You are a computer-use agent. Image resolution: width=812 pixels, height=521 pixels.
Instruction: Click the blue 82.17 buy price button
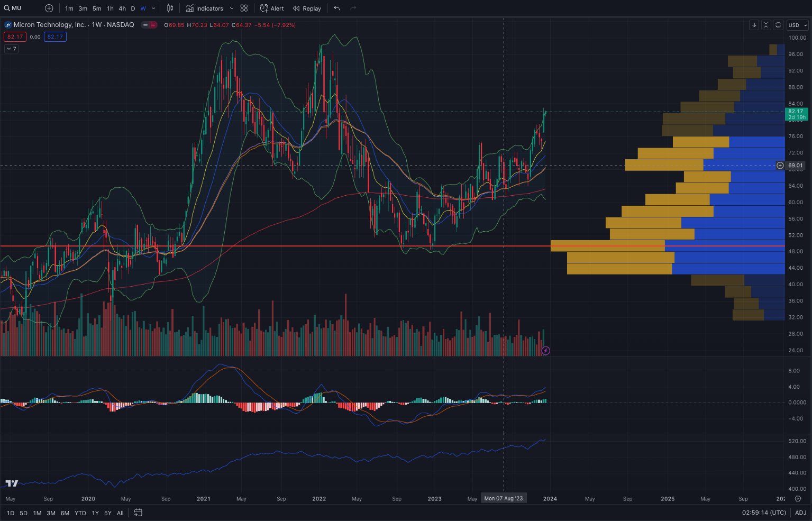[x=55, y=37]
